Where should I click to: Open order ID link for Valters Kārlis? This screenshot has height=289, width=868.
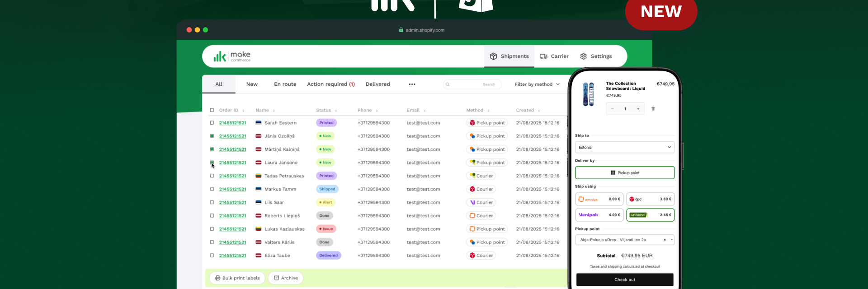[233, 242]
